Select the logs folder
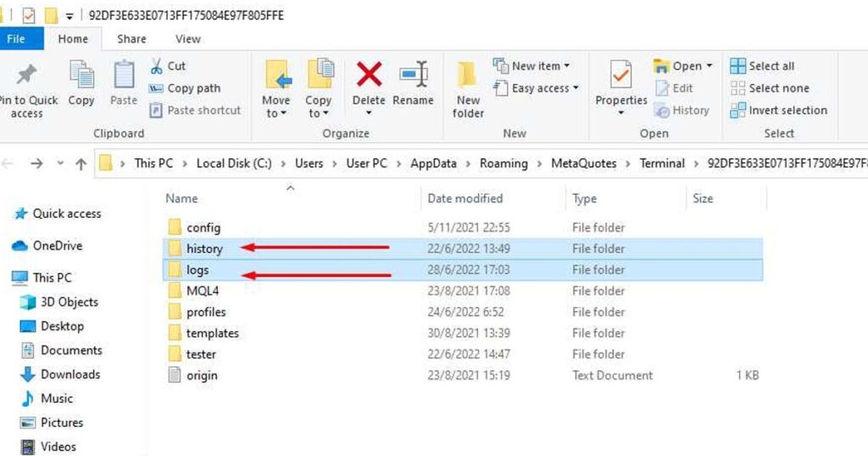The image size is (868, 456). 463,270
